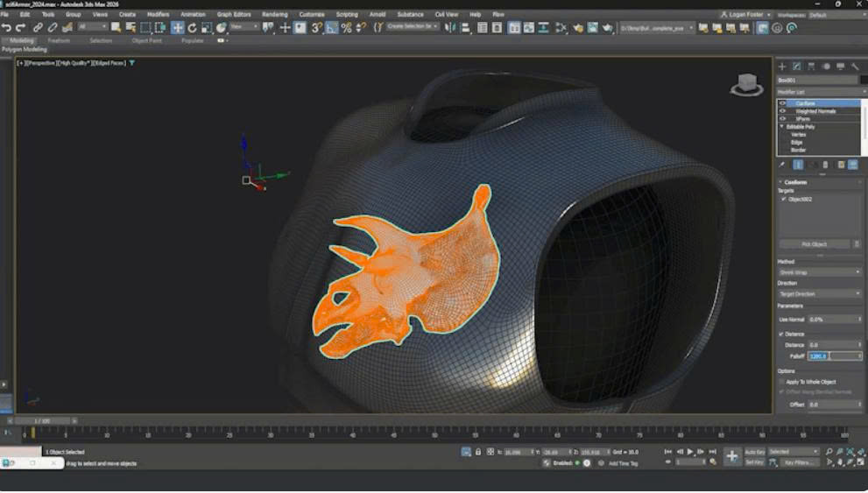Switch to the Display command panel tab
The height and width of the screenshot is (493, 868).
(840, 67)
